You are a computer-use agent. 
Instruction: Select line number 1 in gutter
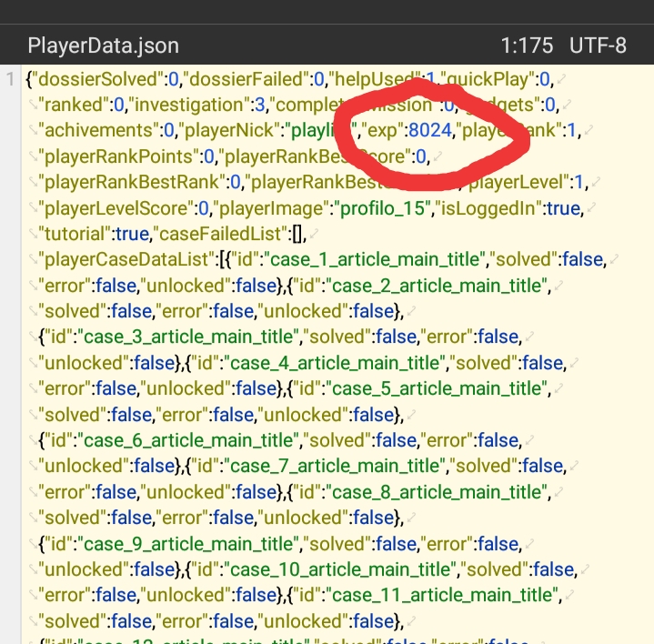click(x=9, y=78)
